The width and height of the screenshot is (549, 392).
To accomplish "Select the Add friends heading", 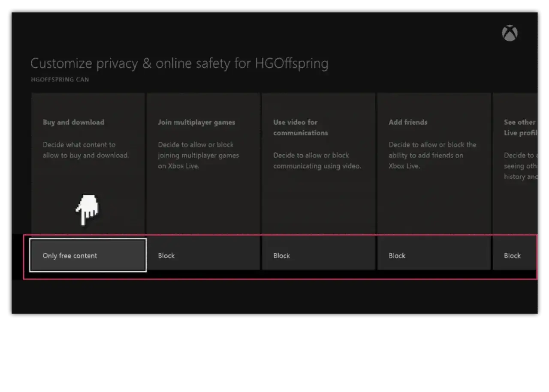I will coord(408,122).
